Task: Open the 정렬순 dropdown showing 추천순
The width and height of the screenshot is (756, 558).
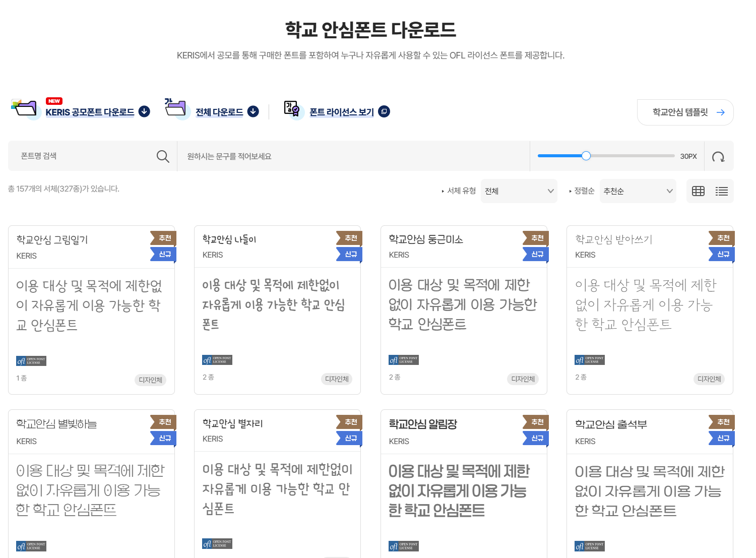Action: [638, 191]
